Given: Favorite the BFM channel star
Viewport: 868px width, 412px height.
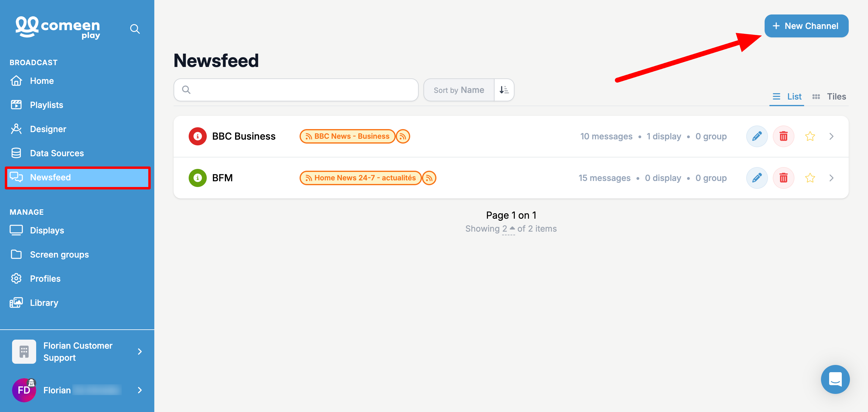Looking at the screenshot, I should [810, 178].
